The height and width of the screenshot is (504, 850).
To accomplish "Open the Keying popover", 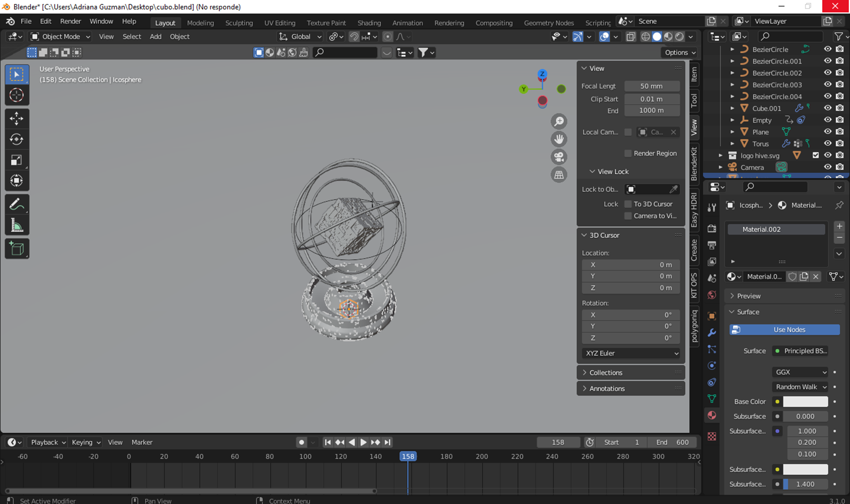I will [x=86, y=442].
